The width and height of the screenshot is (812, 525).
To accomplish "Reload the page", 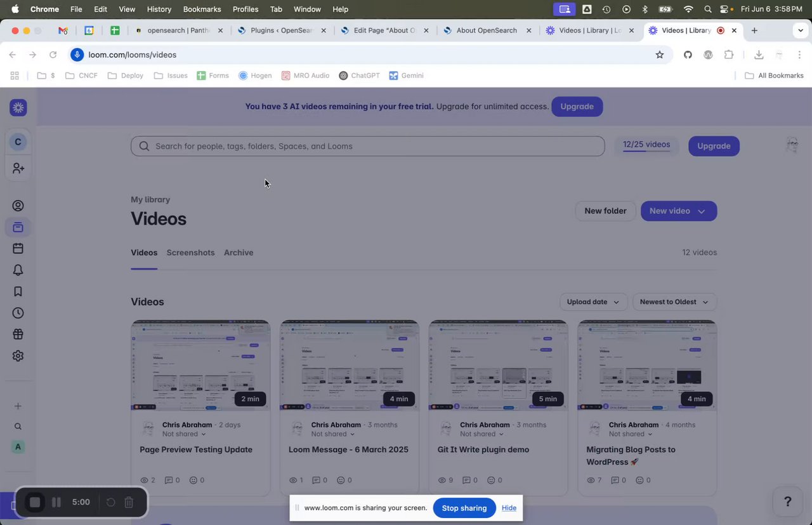I will 53,55.
